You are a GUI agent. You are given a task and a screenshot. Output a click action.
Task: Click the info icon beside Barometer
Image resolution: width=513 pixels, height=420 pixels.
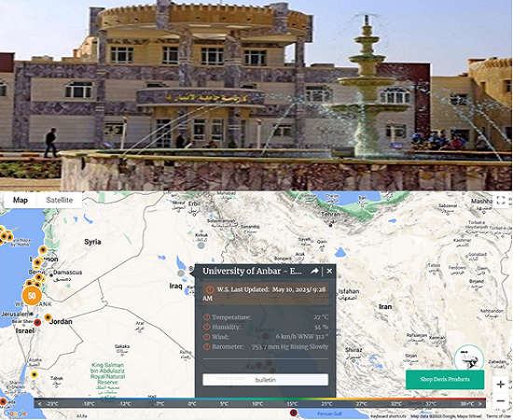[x=206, y=346]
